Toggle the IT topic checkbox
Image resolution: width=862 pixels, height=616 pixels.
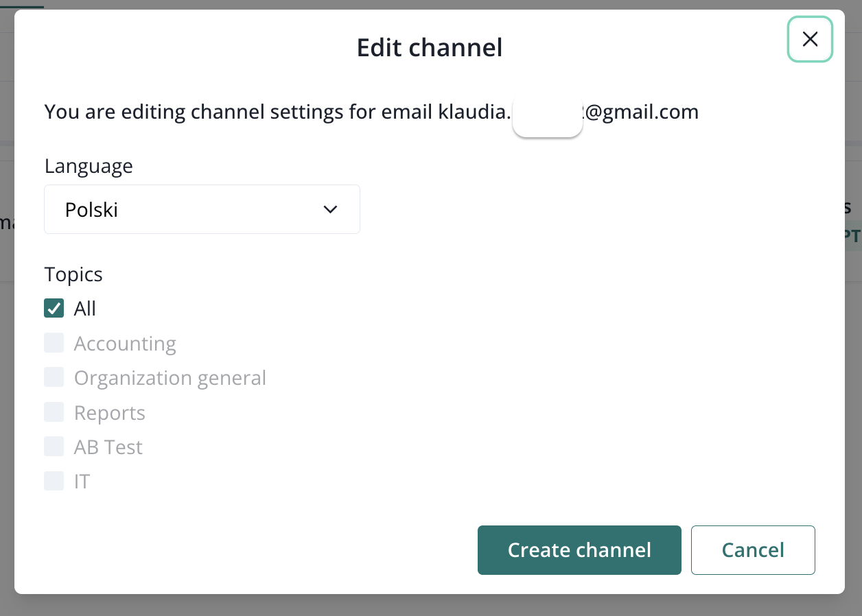click(x=54, y=481)
